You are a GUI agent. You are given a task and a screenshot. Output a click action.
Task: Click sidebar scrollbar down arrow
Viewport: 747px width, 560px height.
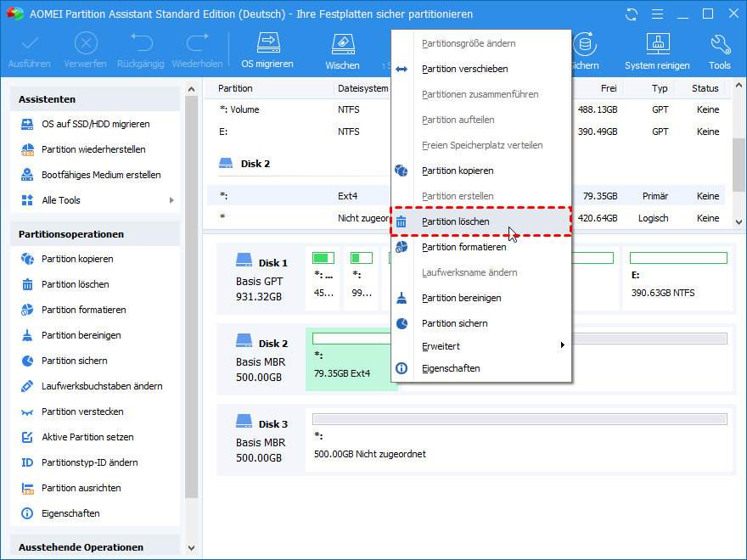(x=192, y=548)
